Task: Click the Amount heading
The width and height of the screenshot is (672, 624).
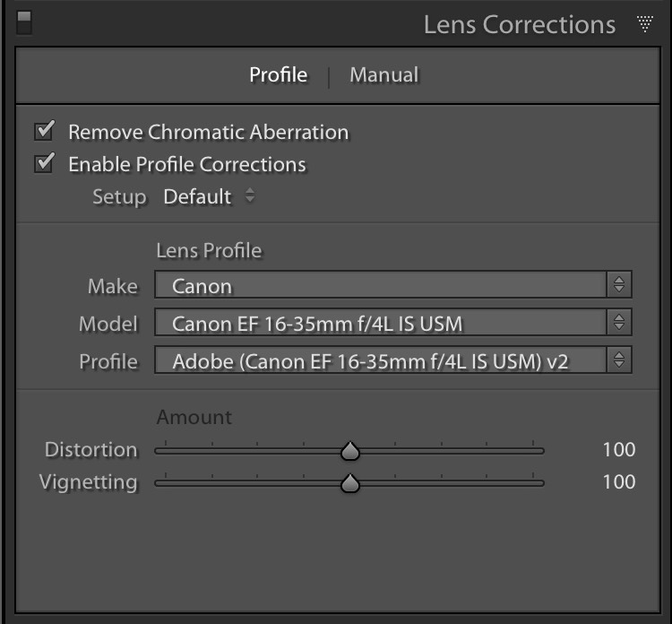Action: pos(194,417)
